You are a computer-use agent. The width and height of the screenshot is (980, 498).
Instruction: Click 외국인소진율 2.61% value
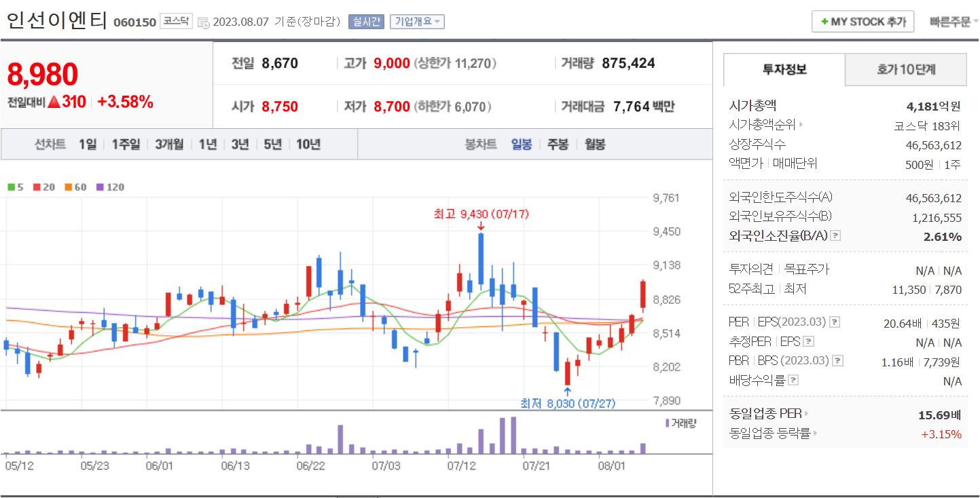943,236
